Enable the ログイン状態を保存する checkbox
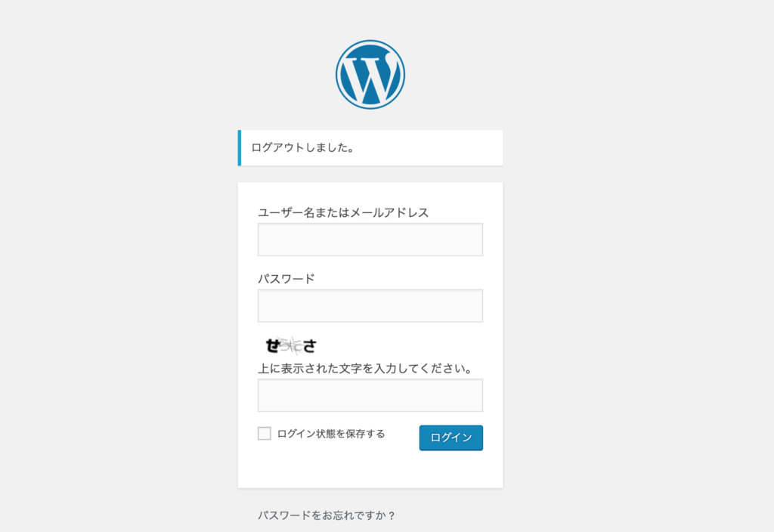This screenshot has height=532, width=774. pyautogui.click(x=264, y=433)
